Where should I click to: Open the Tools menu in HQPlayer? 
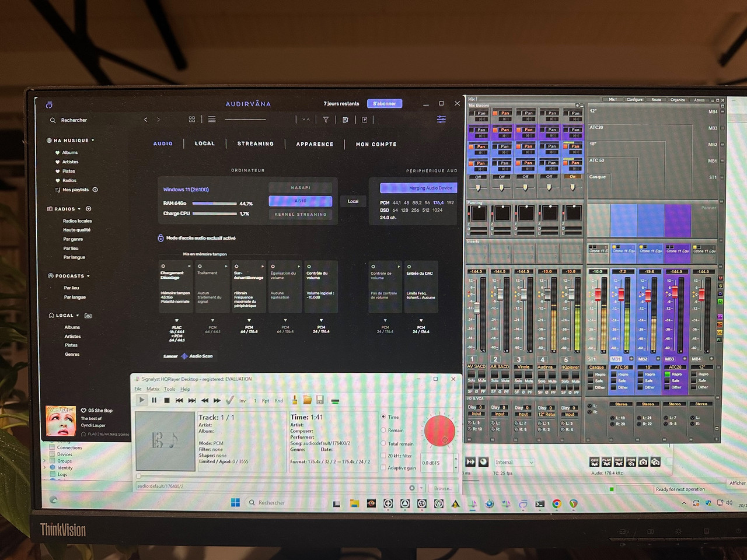[x=169, y=389]
